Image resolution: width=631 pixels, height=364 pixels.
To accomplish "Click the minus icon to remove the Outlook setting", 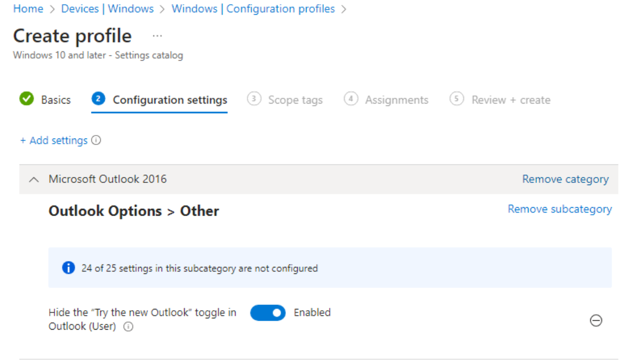I will (596, 320).
